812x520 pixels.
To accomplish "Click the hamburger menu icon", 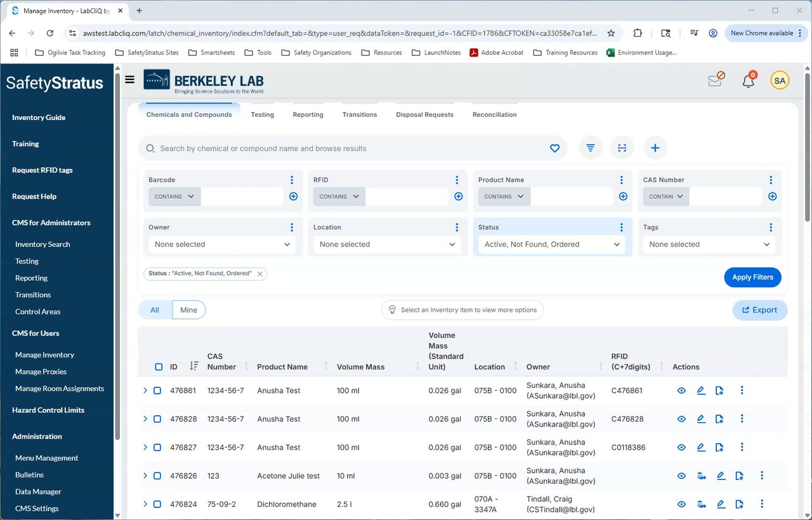I will coord(129,79).
